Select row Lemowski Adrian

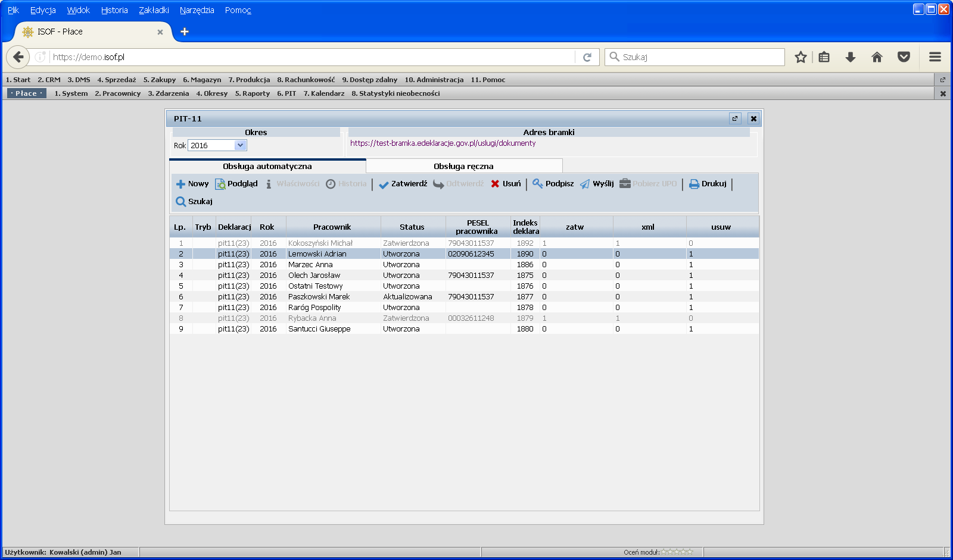(x=465, y=254)
